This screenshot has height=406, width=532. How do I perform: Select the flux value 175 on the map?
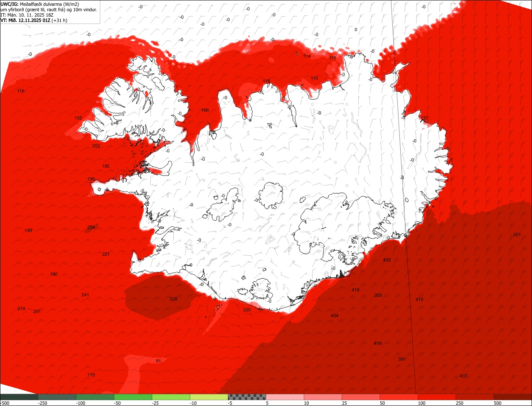point(91,375)
